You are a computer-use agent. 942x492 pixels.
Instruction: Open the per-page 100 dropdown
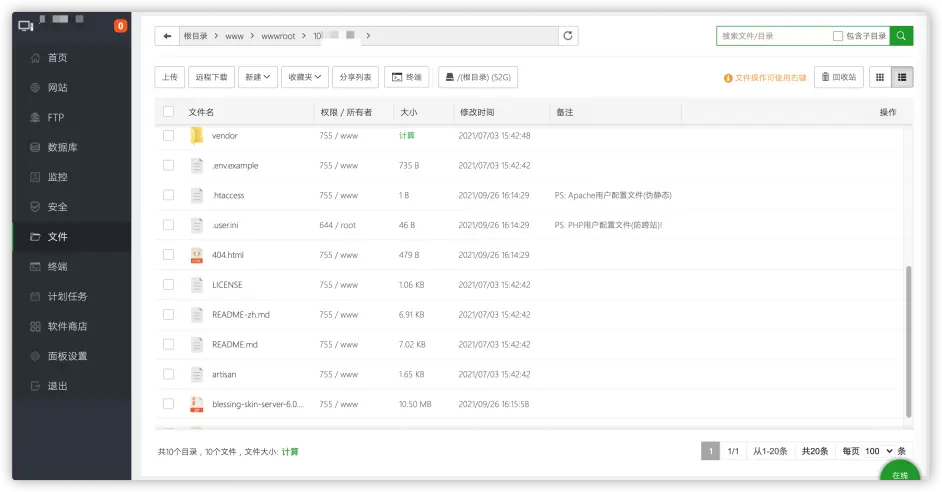point(878,451)
